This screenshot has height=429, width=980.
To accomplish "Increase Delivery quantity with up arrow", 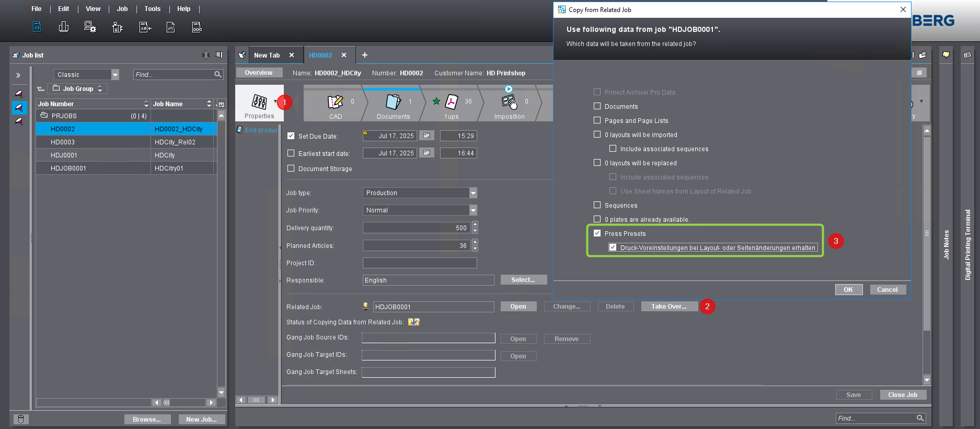I will click(475, 225).
